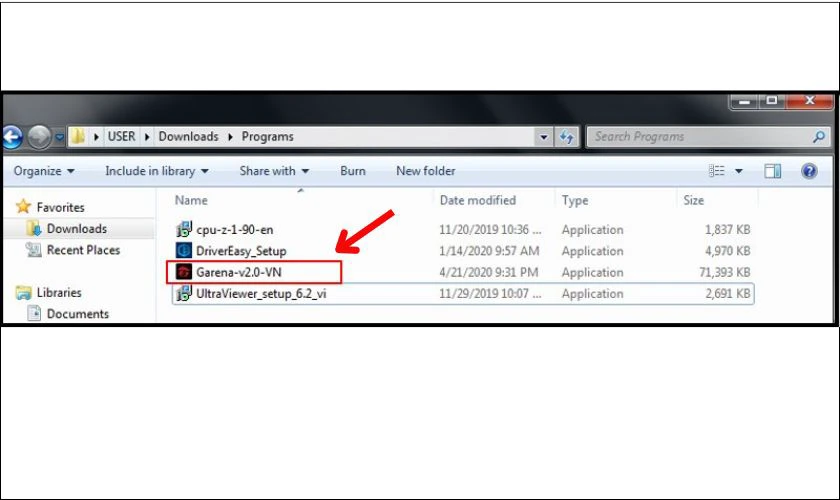Select Downloads in the address path
Viewport: 840px width, 500px height.
189,137
